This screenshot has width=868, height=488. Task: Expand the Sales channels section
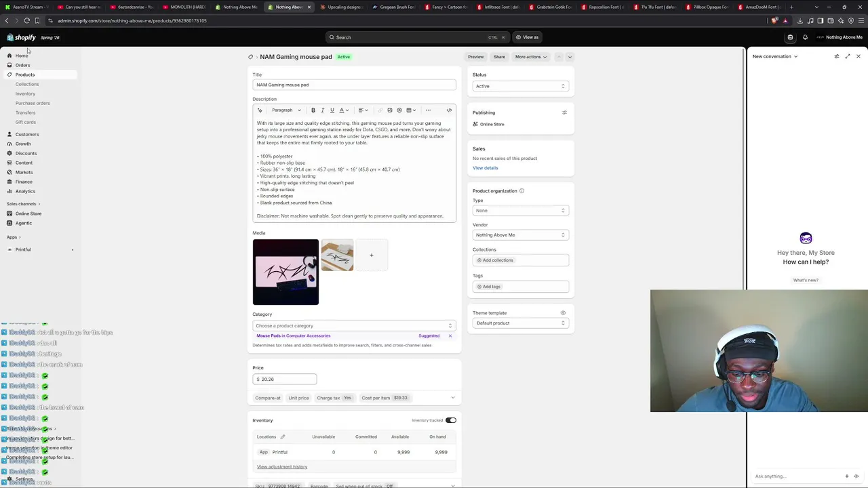click(x=23, y=204)
